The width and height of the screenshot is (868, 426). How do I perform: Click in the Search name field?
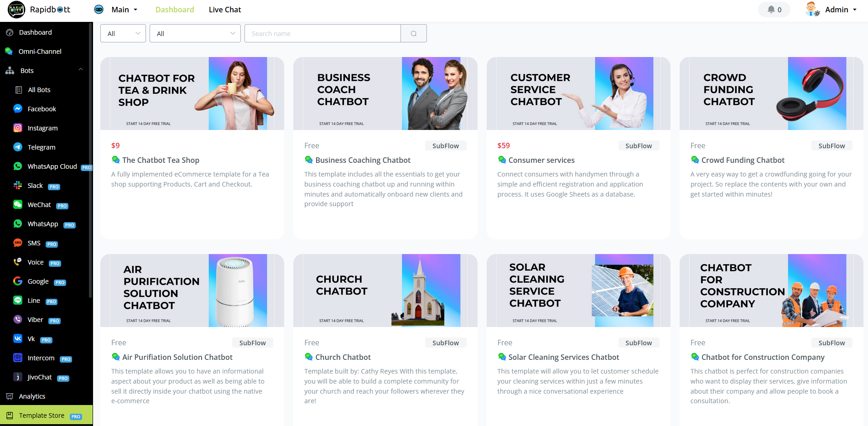322,33
